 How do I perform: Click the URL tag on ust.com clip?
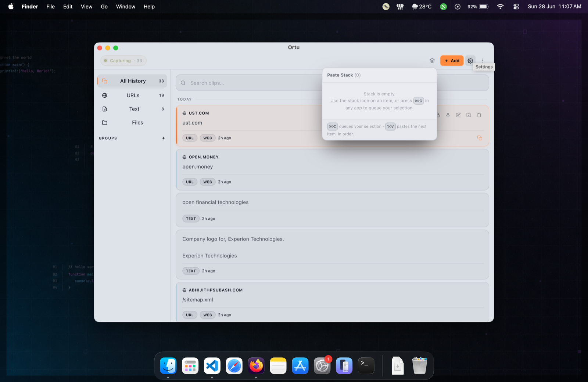point(190,138)
